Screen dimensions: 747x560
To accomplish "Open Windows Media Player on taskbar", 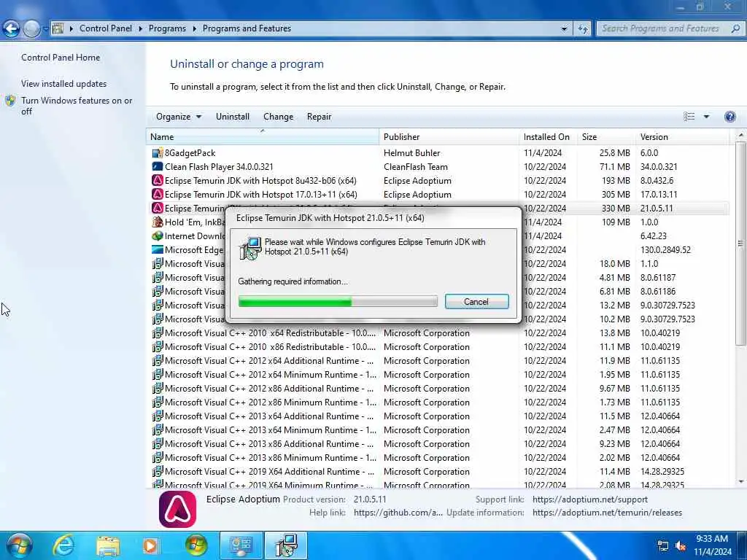I will tap(151, 545).
